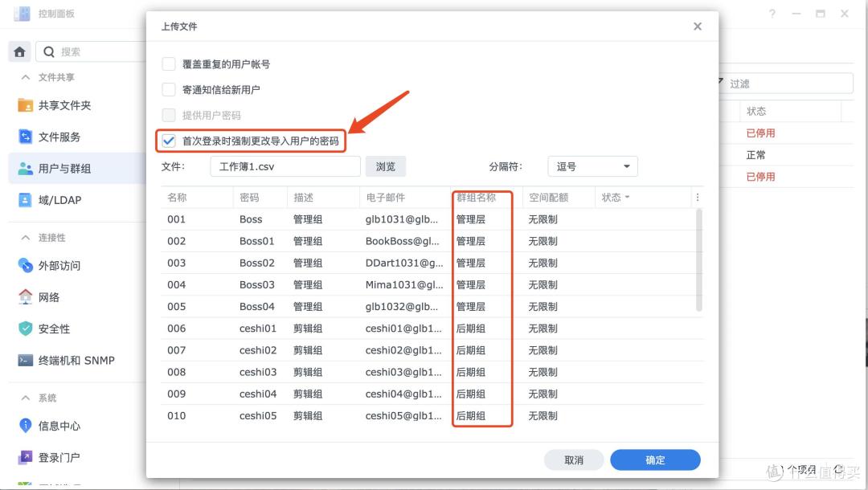Select row 008 ceshi03

(x=432, y=372)
